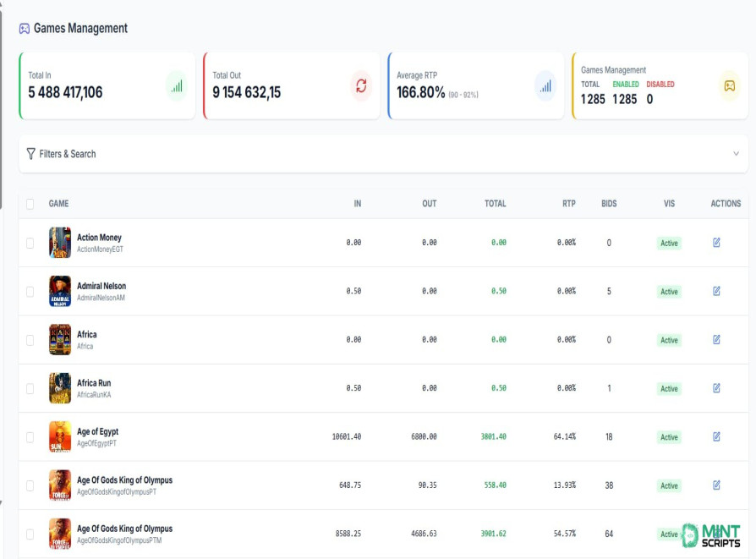
Task: Select the Africa Run row checkbox
Action: [30, 388]
